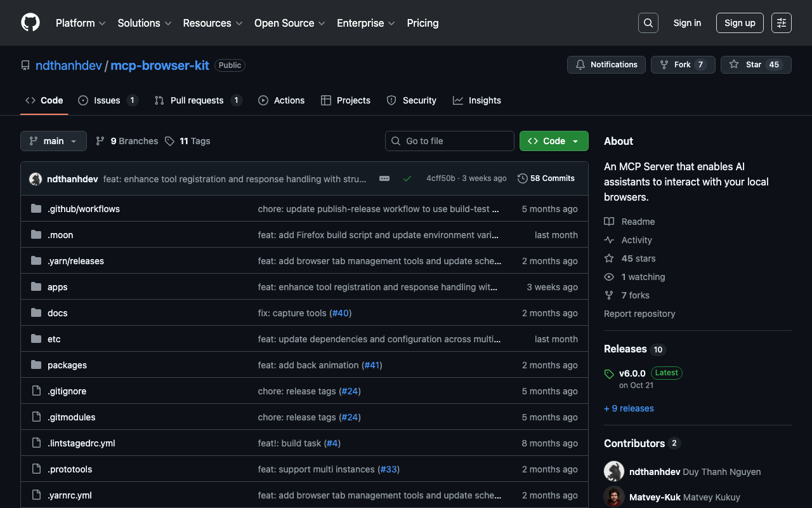The image size is (812, 508).
Task: Fork the repository using Fork button
Action: [x=683, y=65]
